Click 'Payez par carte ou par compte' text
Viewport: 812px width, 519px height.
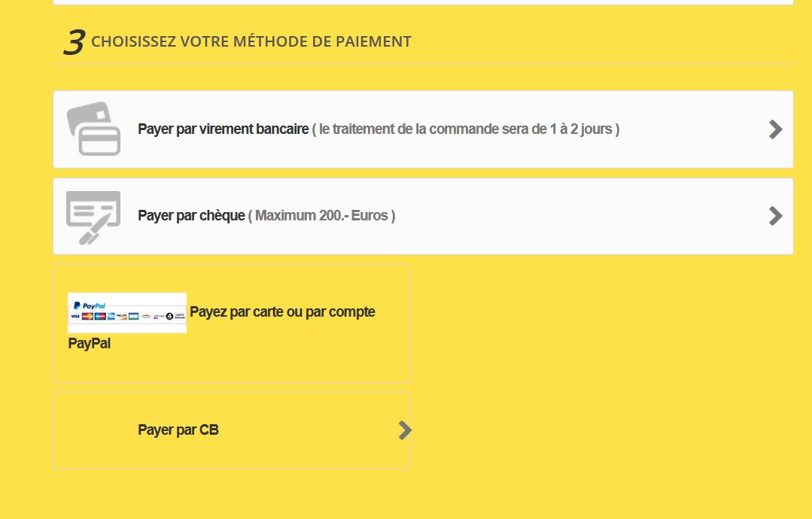click(x=282, y=312)
